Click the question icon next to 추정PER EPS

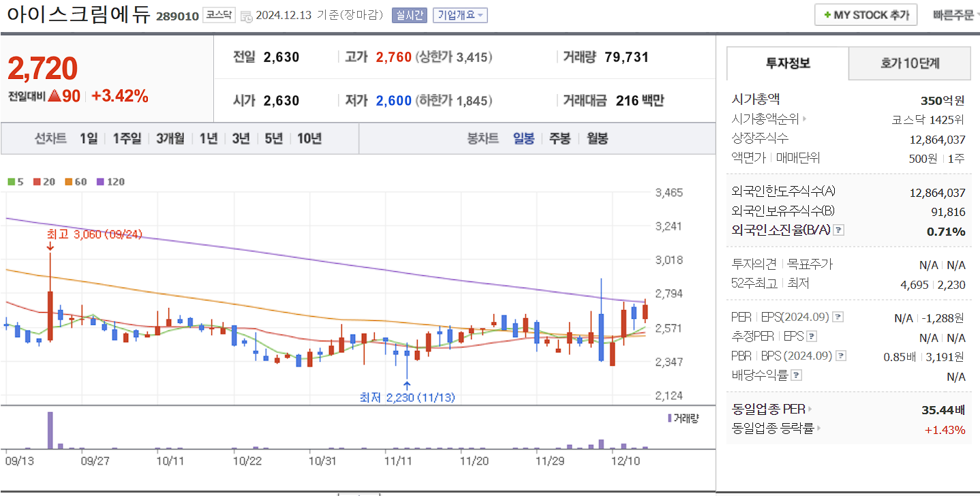click(x=812, y=337)
